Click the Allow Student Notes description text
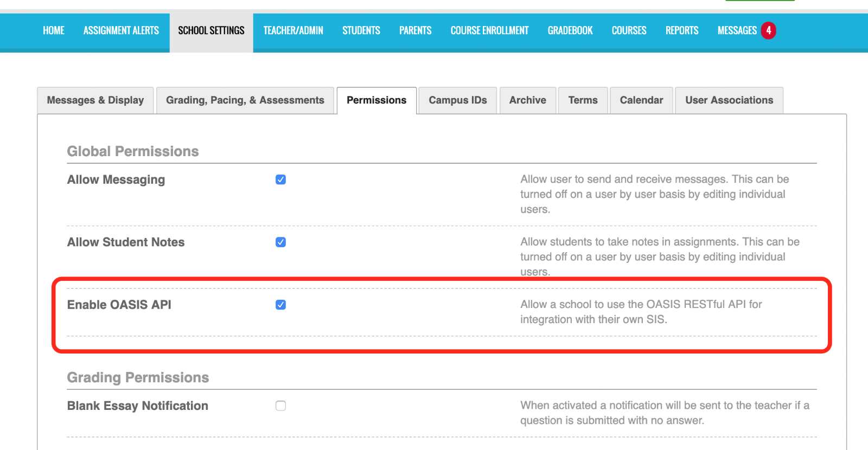 [x=660, y=256]
